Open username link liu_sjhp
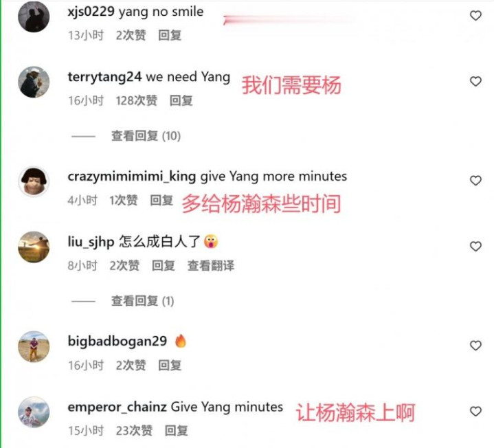 pyautogui.click(x=91, y=242)
